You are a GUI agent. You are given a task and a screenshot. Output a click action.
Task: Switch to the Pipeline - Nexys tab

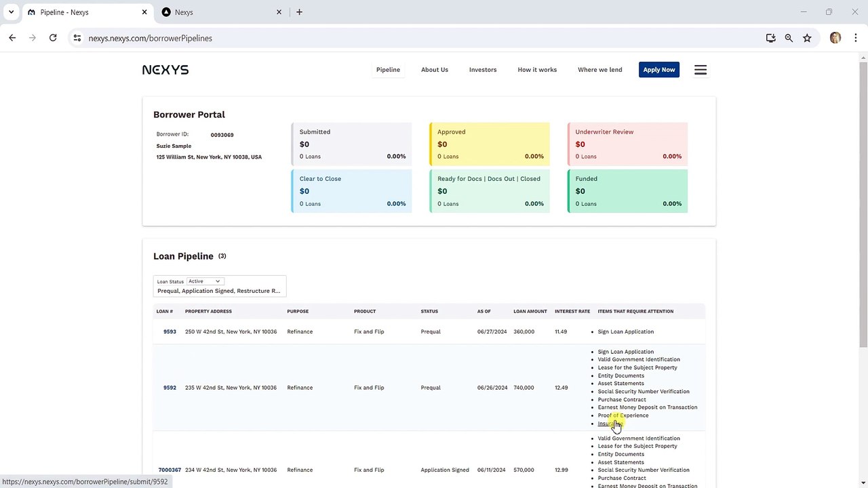tap(87, 12)
